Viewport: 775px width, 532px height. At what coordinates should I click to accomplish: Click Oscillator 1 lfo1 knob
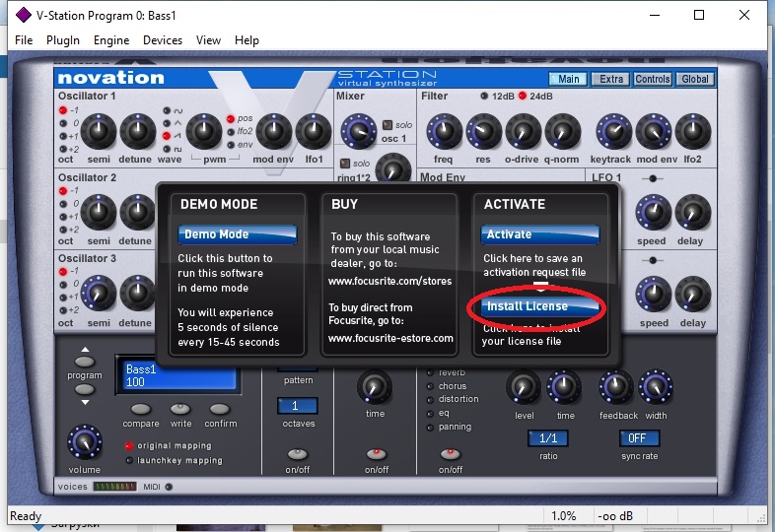[x=314, y=131]
